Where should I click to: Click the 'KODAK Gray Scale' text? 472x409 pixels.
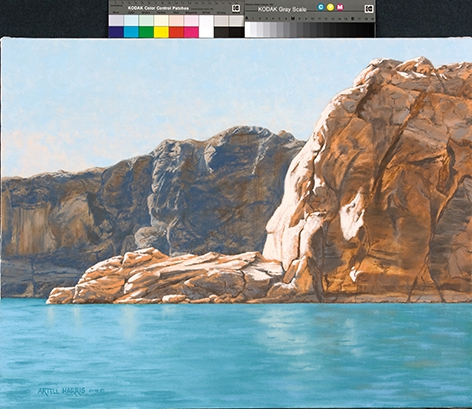coord(282,9)
